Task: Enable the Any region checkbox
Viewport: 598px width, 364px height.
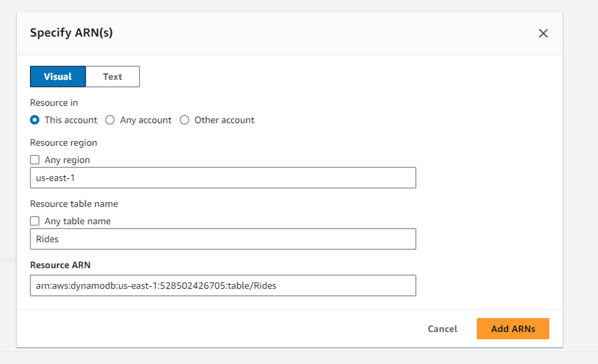Action: (35, 160)
